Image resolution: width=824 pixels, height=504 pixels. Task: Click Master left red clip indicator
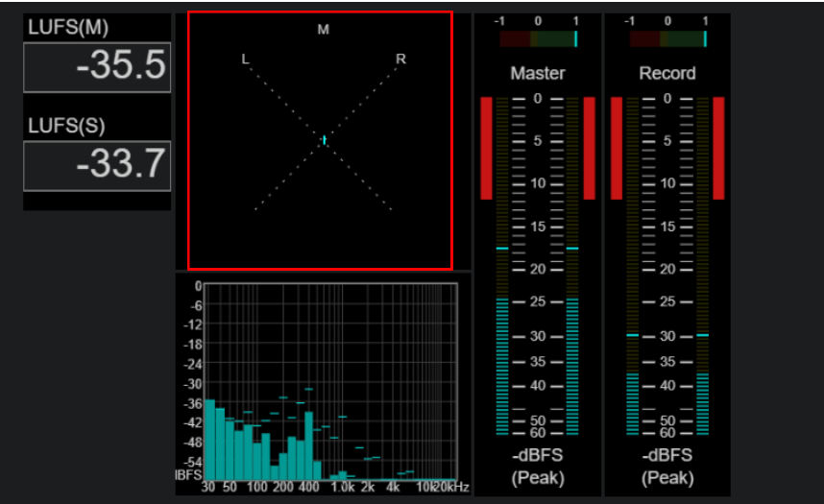coord(486,148)
